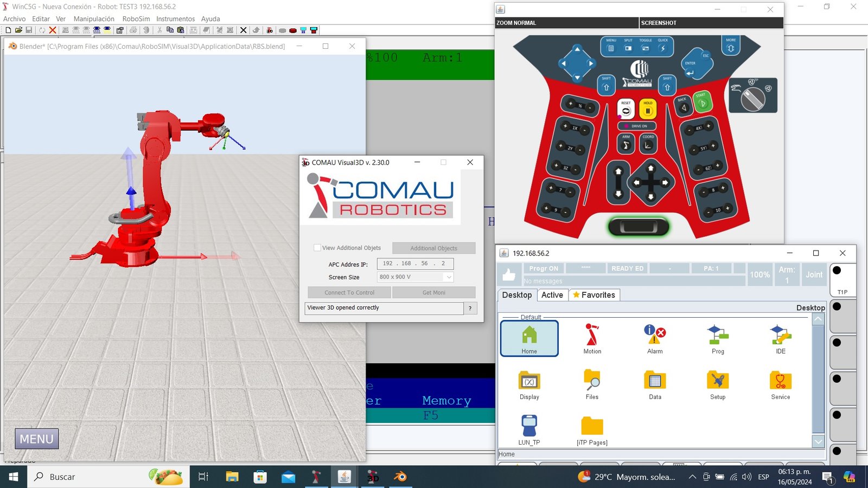The image size is (868, 488).
Task: Click the green START key
Action: (x=702, y=102)
